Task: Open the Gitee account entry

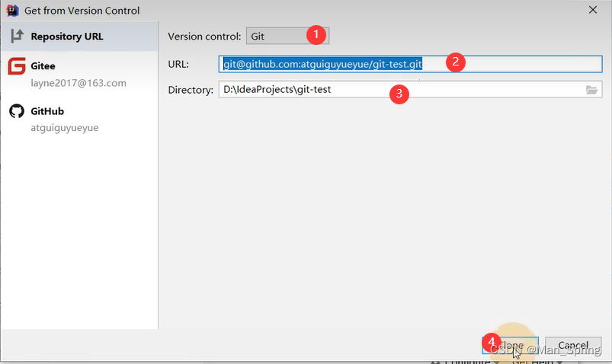Action: [x=79, y=74]
